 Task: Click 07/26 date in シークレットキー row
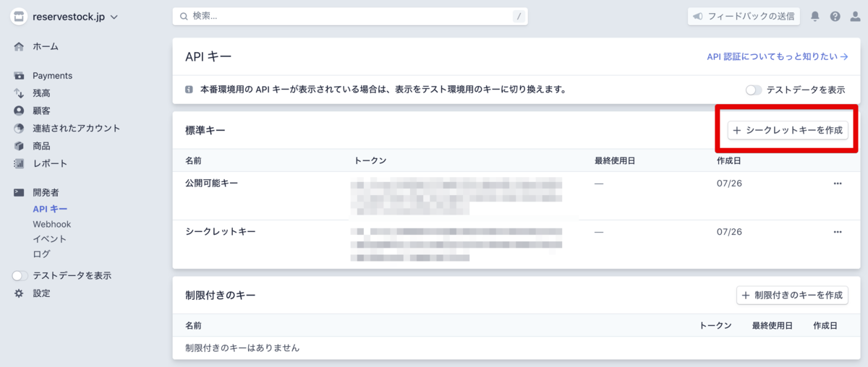(729, 232)
